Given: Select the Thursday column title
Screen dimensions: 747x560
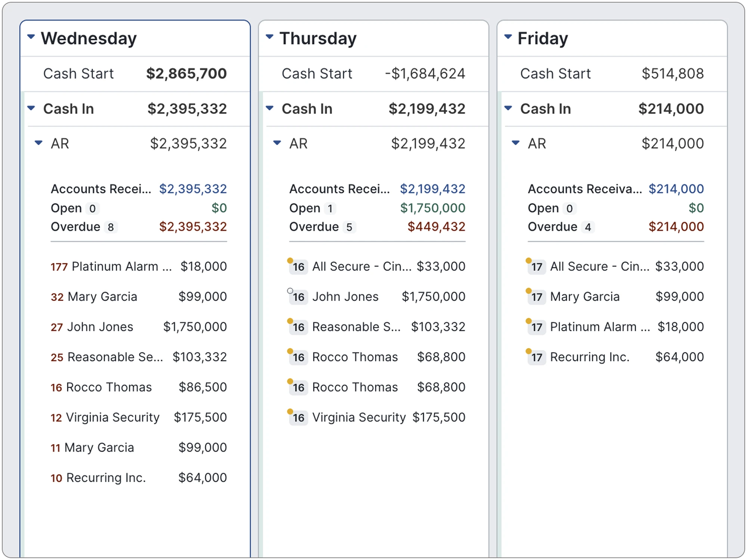Looking at the screenshot, I should coord(318,38).
